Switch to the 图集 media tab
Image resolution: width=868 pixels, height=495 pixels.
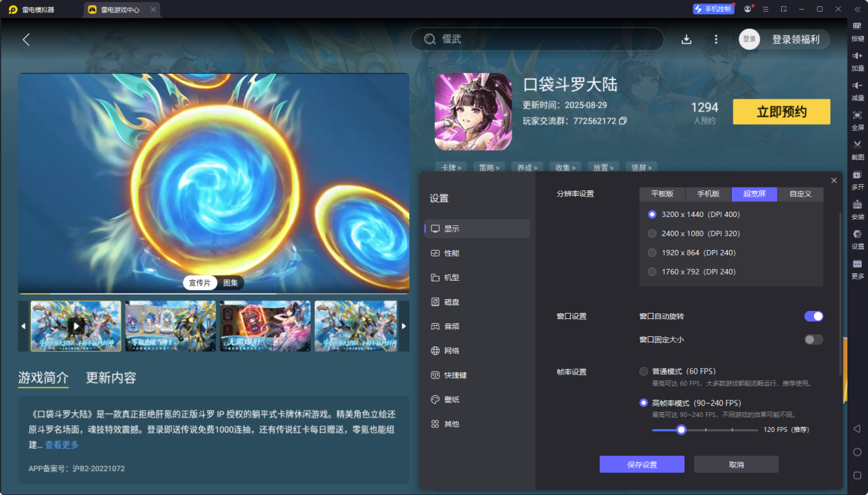231,283
